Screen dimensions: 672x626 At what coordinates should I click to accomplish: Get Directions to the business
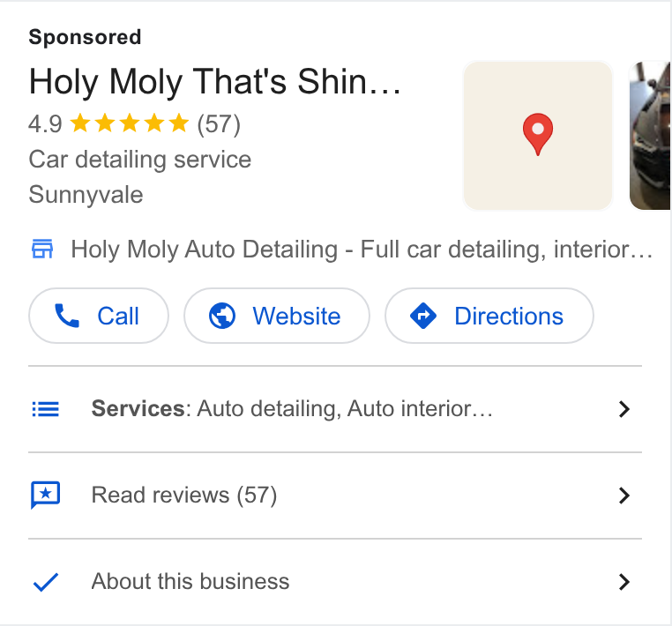509,317
